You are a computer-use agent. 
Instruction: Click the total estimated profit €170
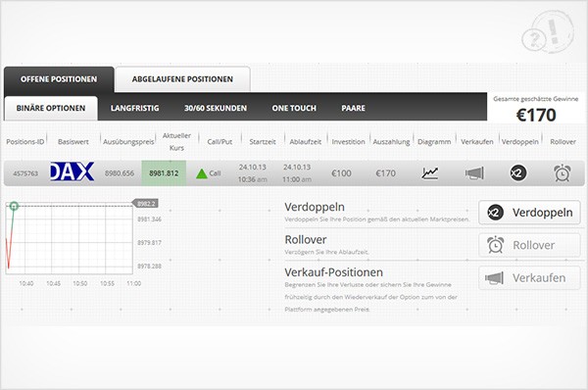536,115
